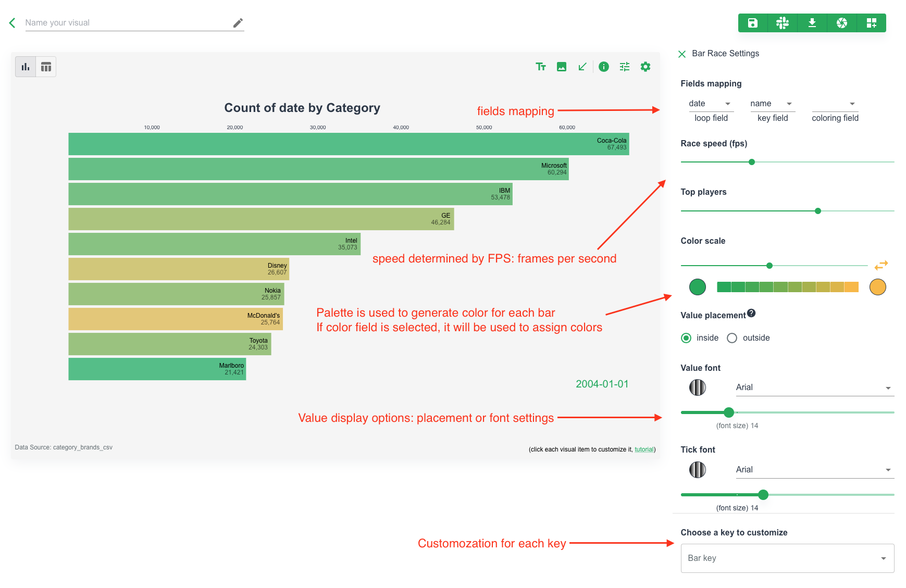Open Value placement help tooltip

[751, 313]
